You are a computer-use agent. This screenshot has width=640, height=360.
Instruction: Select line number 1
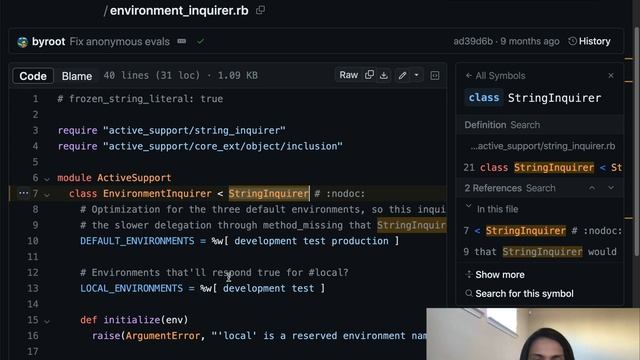[x=36, y=99]
